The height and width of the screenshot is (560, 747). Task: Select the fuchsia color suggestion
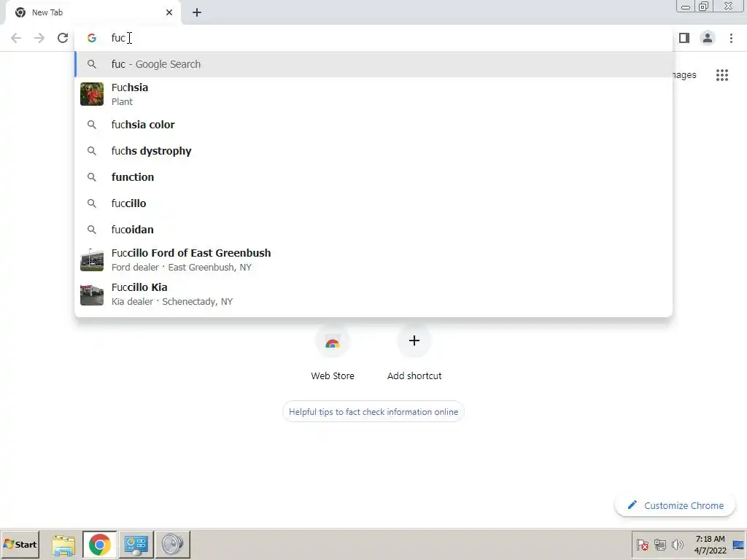point(373,125)
